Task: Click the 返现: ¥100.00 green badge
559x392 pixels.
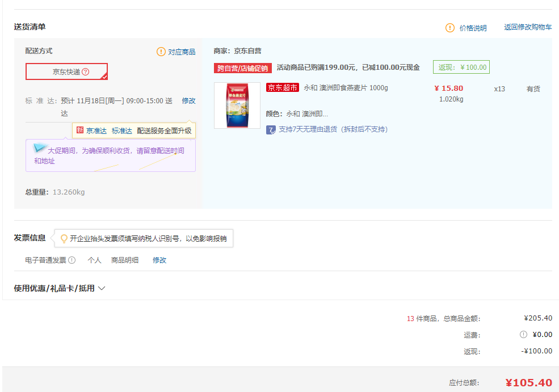Action: (461, 67)
